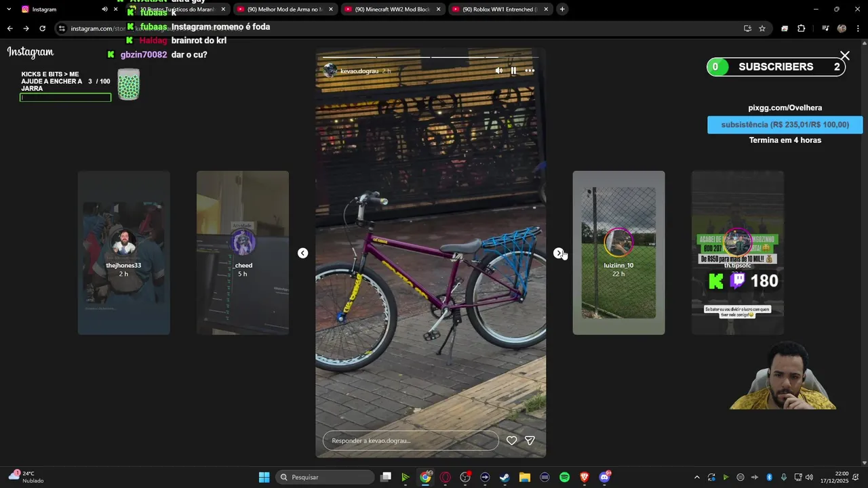The width and height of the screenshot is (868, 488).
Task: Open Brave browser from the taskbar
Action: tap(584, 477)
